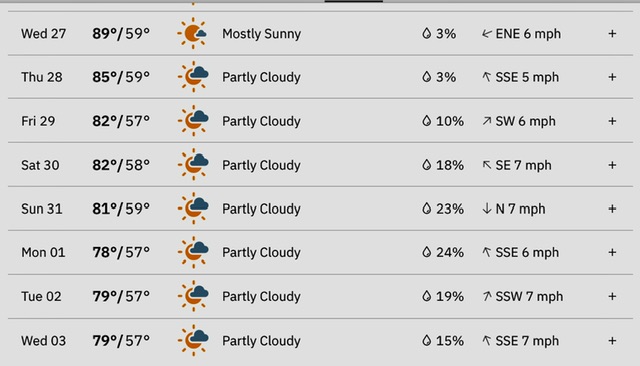640x366 pixels.
Task: Click the partly cloudy icon for Thu 28
Action: (193, 77)
